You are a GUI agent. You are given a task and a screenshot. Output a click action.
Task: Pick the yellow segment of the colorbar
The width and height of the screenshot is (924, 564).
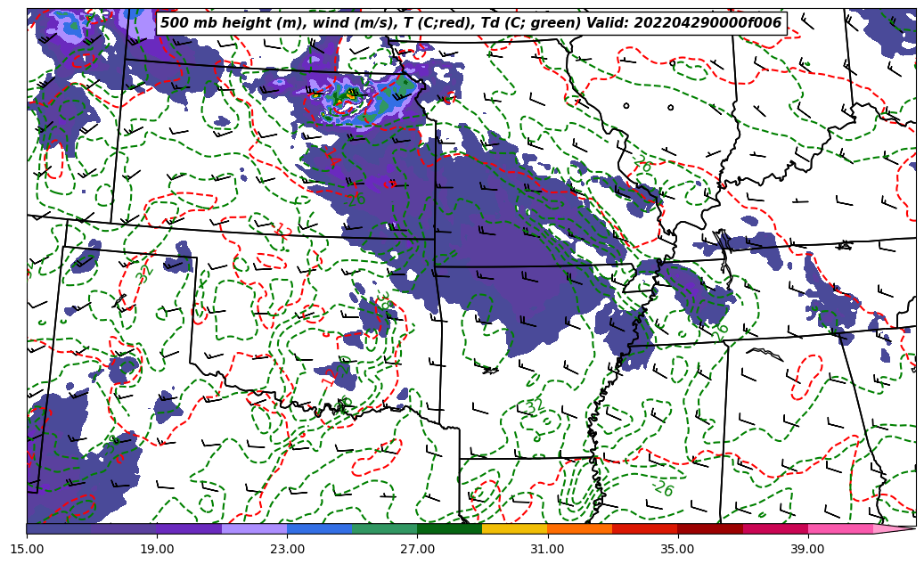(x=514, y=529)
